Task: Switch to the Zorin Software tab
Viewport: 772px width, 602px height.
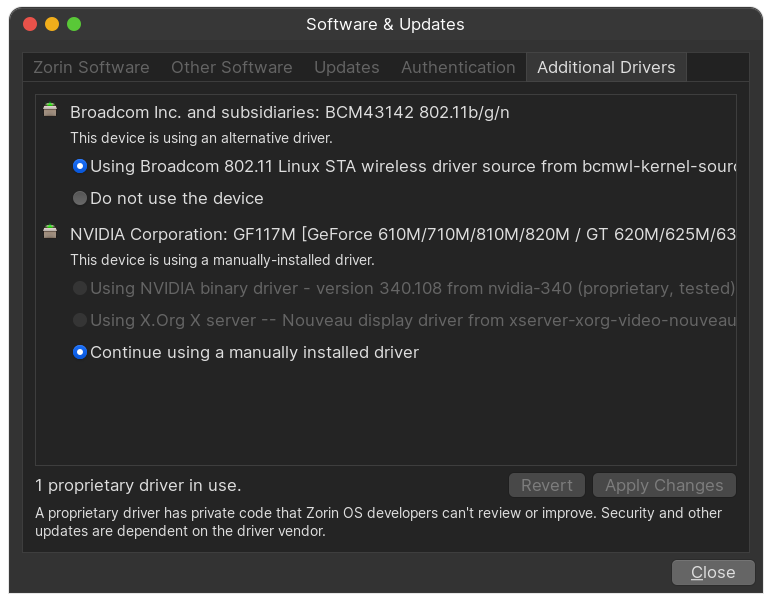Action: (91, 68)
